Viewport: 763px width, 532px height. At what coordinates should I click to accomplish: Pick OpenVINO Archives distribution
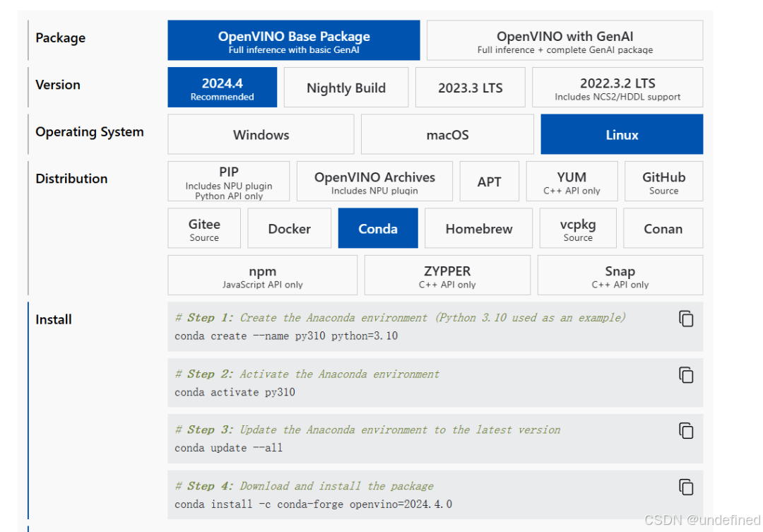point(374,181)
